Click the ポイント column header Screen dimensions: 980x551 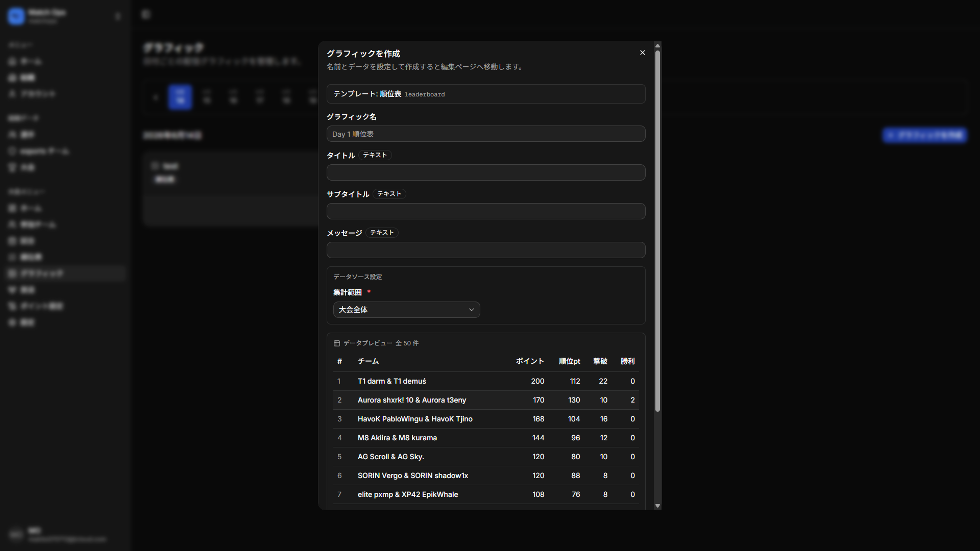(x=530, y=361)
